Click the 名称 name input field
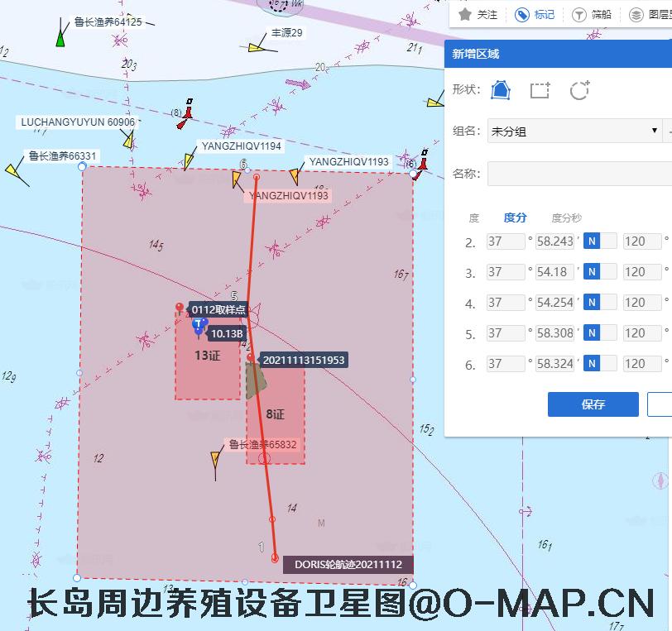Image resolution: width=672 pixels, height=631 pixels. [579, 174]
